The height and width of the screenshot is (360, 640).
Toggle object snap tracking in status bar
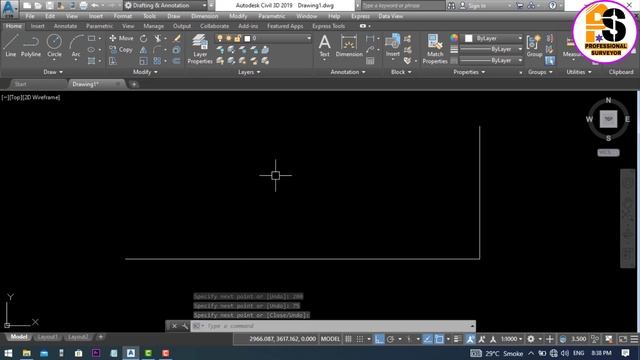pyautogui.click(x=427, y=339)
